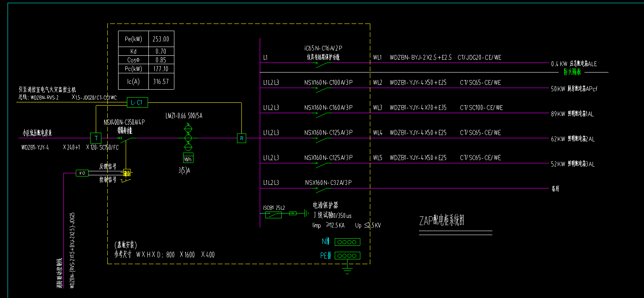The image size is (644, 298).
Task: Select the 反馈信号 feedback signal label
Action: pos(108,167)
